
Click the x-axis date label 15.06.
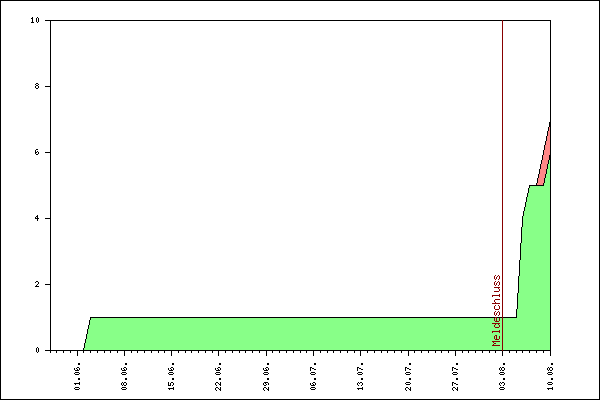[x=171, y=377]
